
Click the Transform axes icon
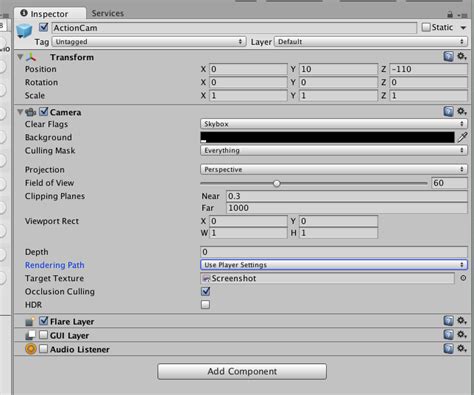(x=32, y=57)
